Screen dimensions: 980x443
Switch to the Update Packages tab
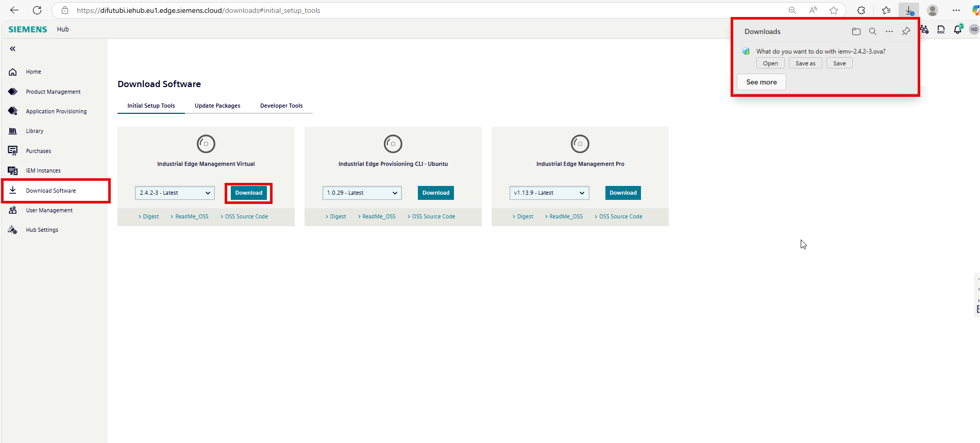pos(217,106)
